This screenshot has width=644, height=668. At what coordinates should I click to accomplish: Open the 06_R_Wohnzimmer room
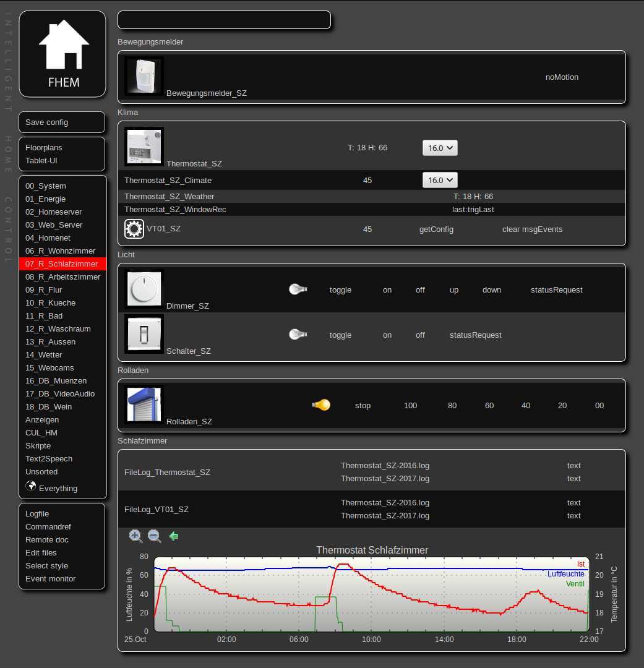[x=60, y=251]
